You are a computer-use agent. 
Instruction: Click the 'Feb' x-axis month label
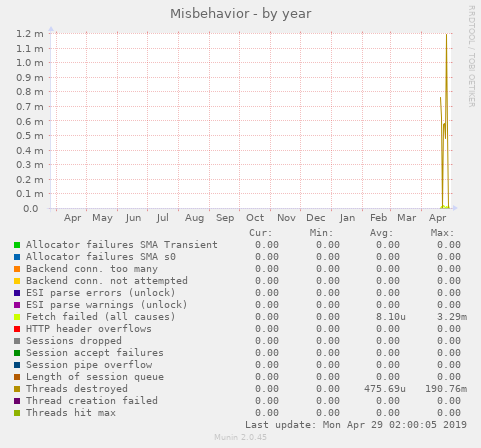pyautogui.click(x=378, y=218)
